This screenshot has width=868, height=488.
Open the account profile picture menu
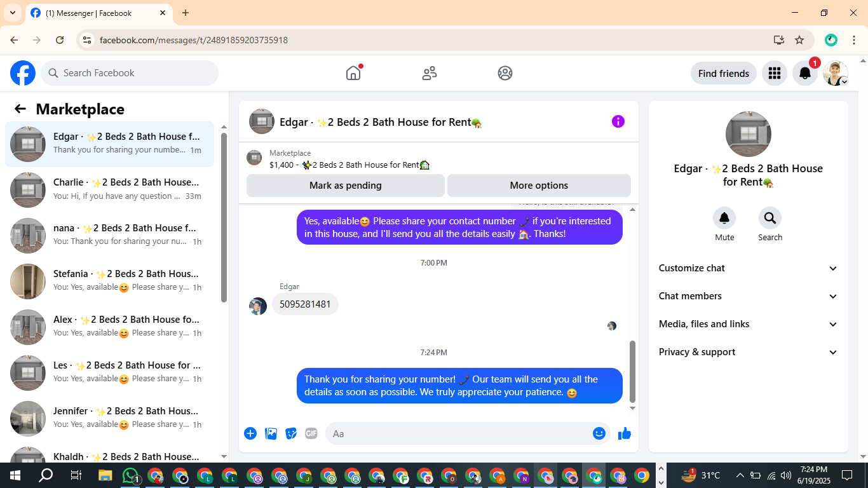click(x=836, y=73)
